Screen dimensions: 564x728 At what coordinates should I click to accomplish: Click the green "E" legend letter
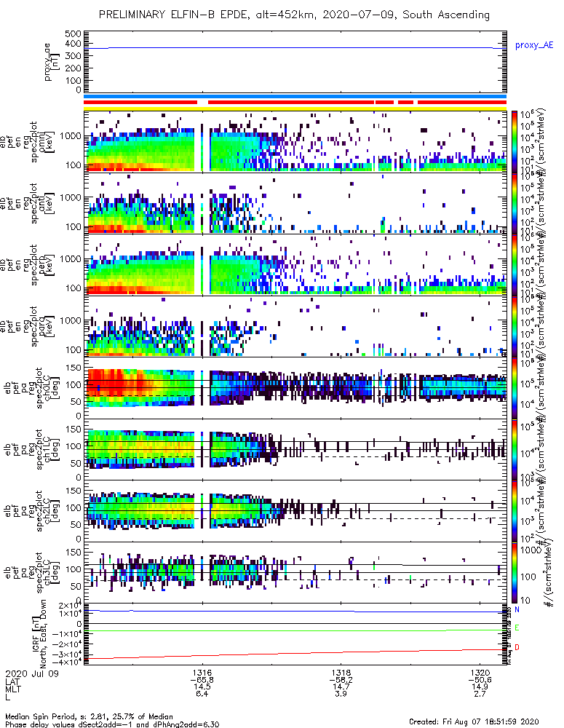point(517,628)
